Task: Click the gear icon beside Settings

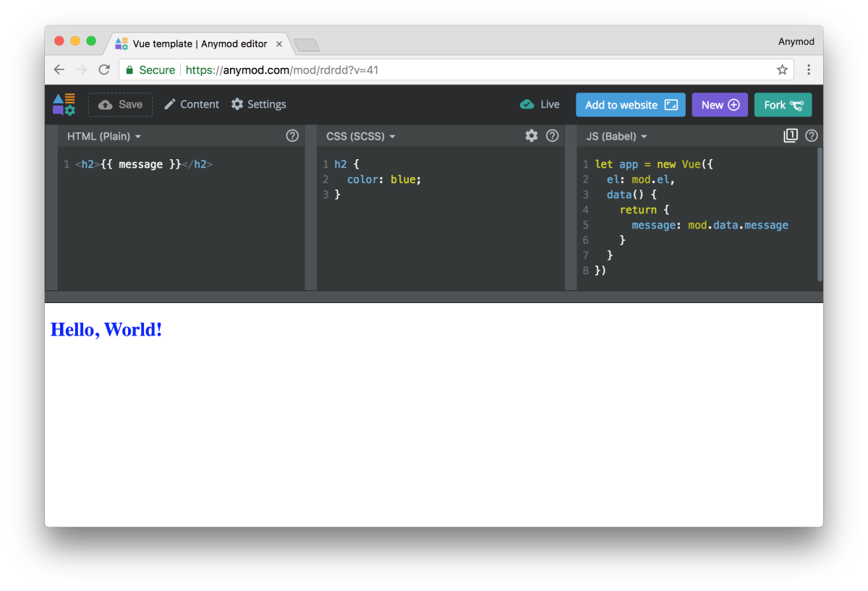Action: tap(237, 104)
